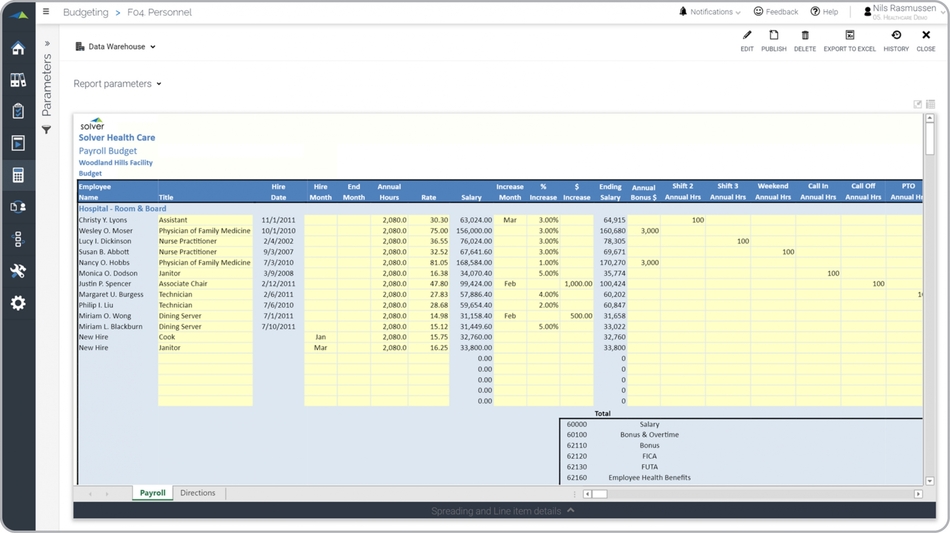Viewport: 950px width, 533px height.
Task: Select the Payroll sheet tab
Action: (152, 493)
